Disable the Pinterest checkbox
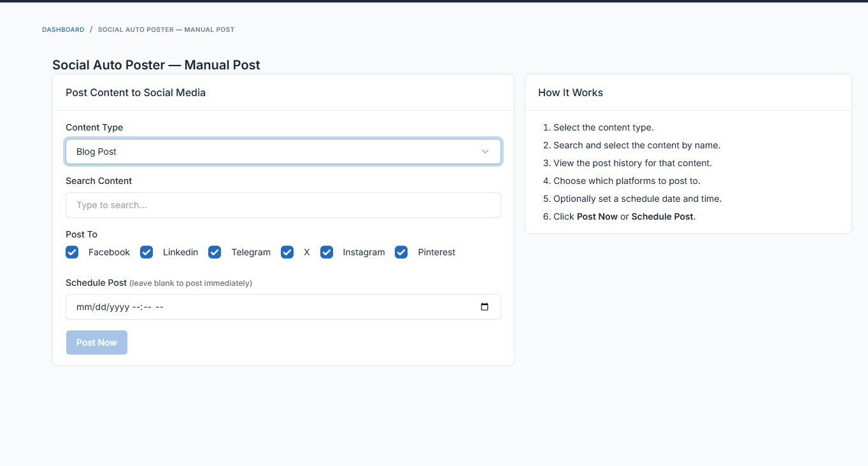This screenshot has height=466, width=868. point(401,252)
